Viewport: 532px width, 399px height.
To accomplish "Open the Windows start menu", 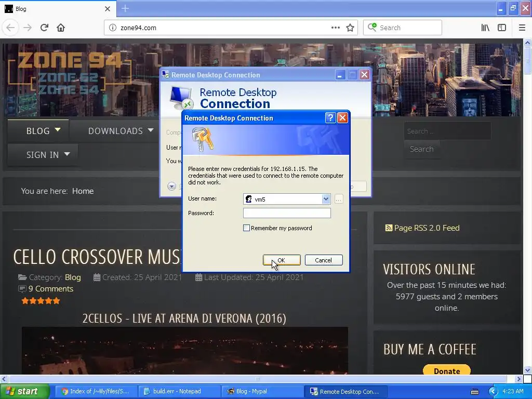I will coord(24,392).
